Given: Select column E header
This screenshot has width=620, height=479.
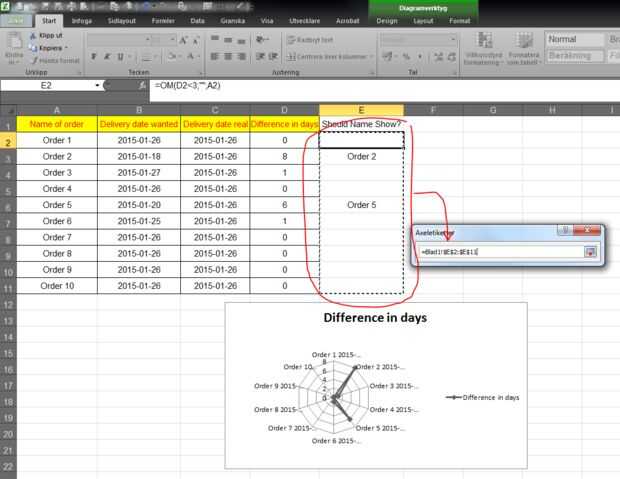Looking at the screenshot, I should click(361, 110).
